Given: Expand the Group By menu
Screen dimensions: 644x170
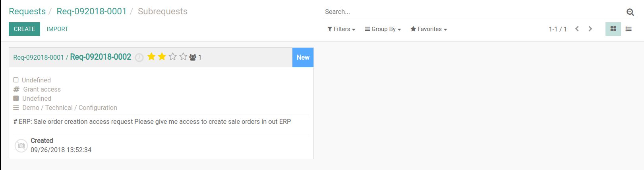Looking at the screenshot, I should coord(383,29).
